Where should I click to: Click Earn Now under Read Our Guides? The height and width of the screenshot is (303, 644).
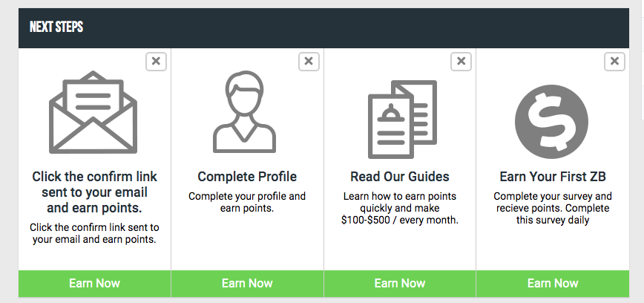click(400, 284)
